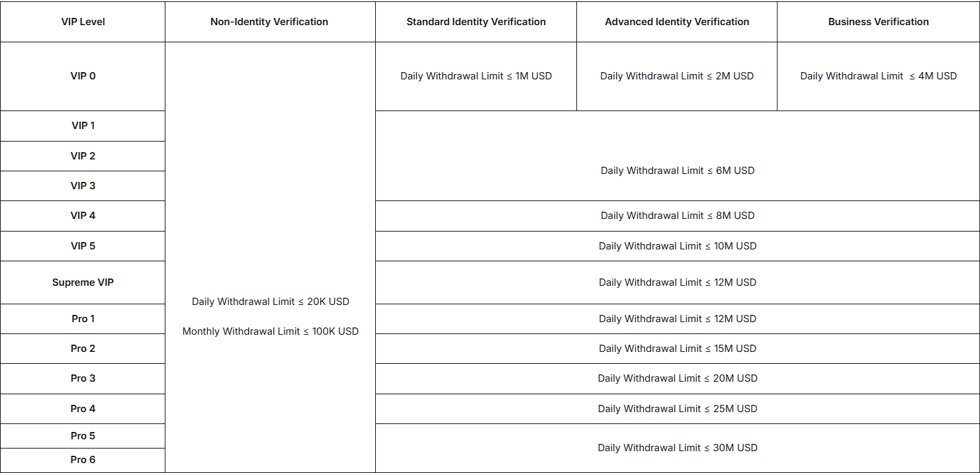Viewport: 980px width, 473px height.
Task: Select the ≤ 15M USD withdrawal limit text
Action: 677,349
